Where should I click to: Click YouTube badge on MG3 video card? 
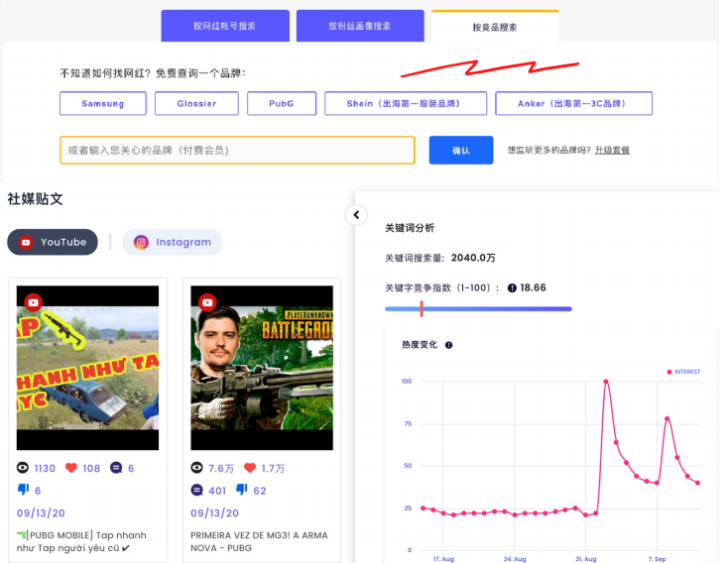[207, 302]
